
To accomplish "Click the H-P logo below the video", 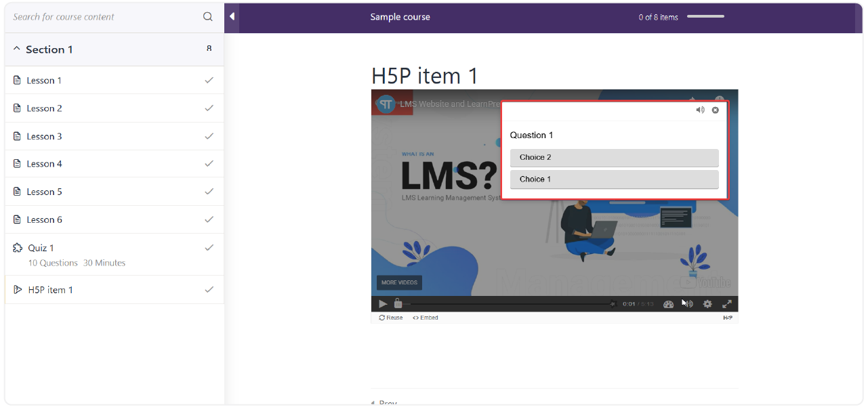I will (x=728, y=317).
